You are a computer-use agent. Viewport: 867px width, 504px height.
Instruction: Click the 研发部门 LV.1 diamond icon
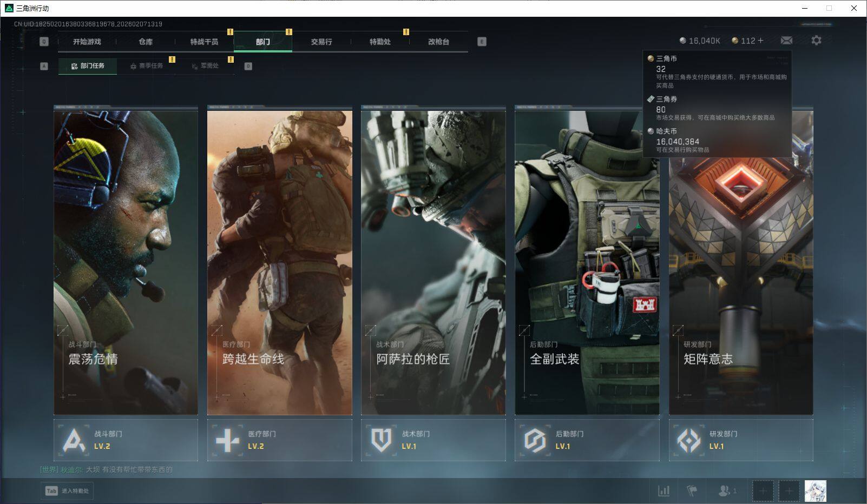[x=689, y=440]
